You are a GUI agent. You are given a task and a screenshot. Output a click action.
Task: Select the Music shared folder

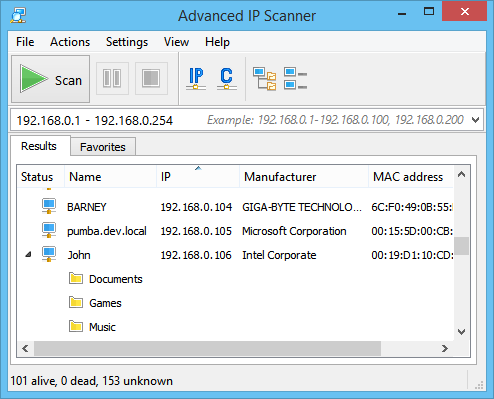point(92,327)
